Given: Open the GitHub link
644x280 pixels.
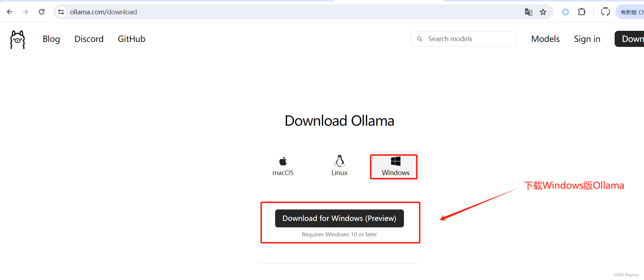Looking at the screenshot, I should coord(132,39).
